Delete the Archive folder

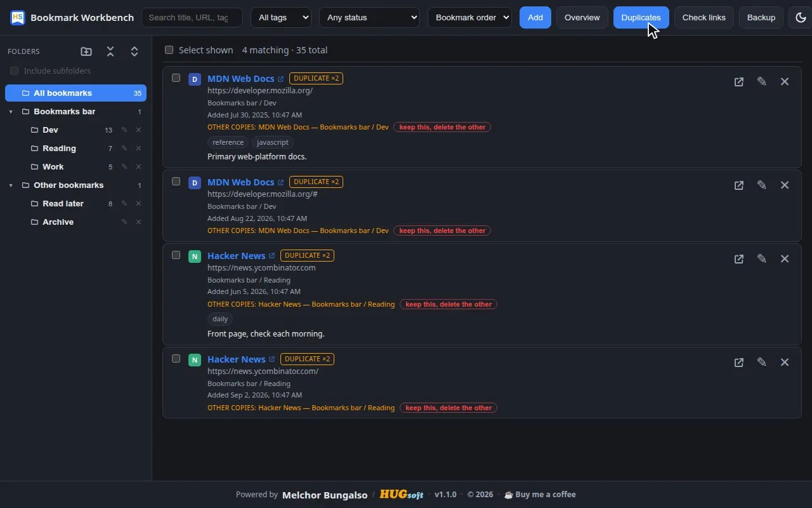(x=138, y=222)
